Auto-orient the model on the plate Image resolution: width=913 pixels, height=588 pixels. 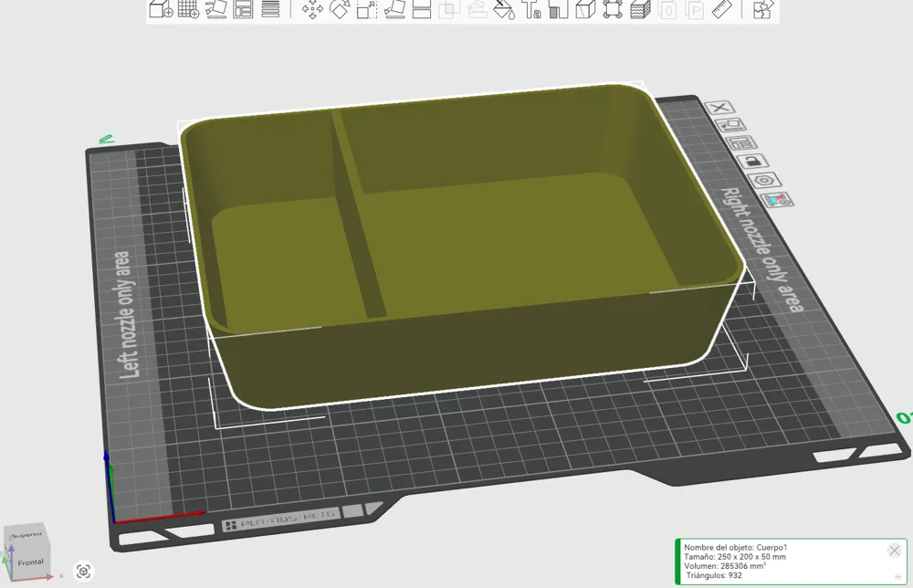pyautogui.click(x=215, y=12)
